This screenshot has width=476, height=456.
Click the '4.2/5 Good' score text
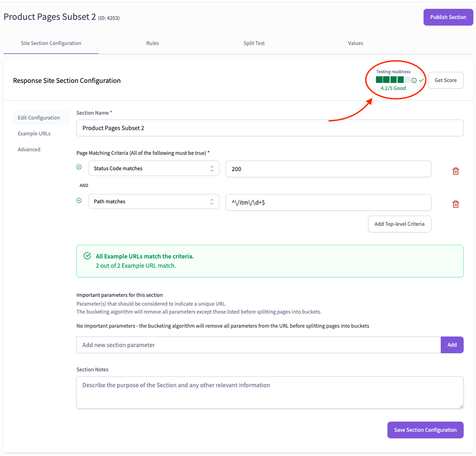coord(393,88)
